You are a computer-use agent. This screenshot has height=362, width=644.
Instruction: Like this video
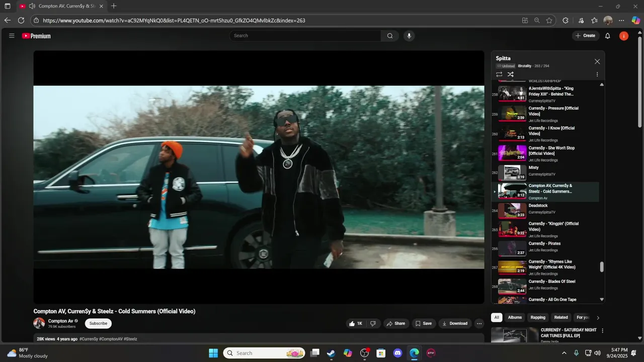coord(356,324)
